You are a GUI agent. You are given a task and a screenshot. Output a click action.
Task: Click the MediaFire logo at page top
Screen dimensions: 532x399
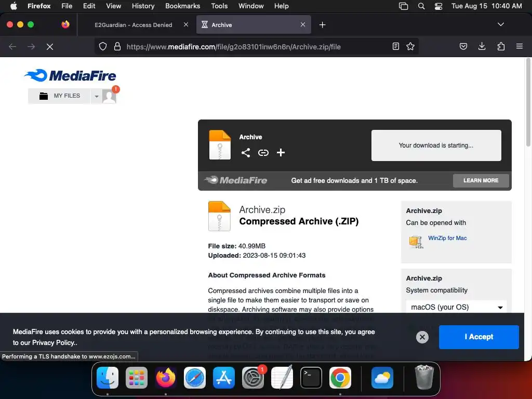(70, 75)
